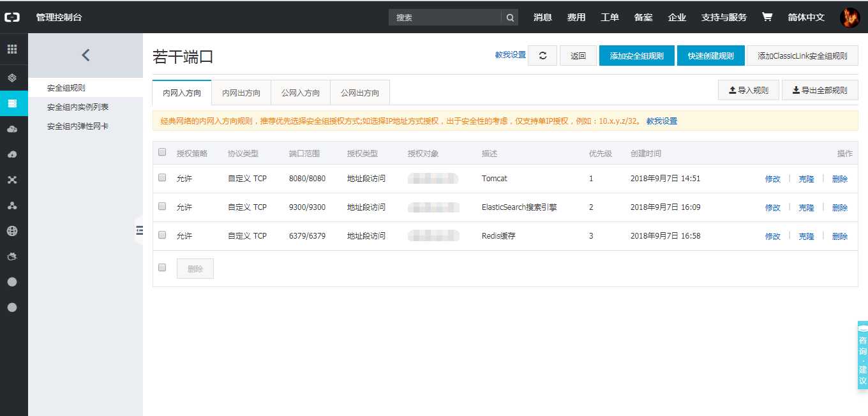Click 添加安全组规则 button

(x=636, y=56)
